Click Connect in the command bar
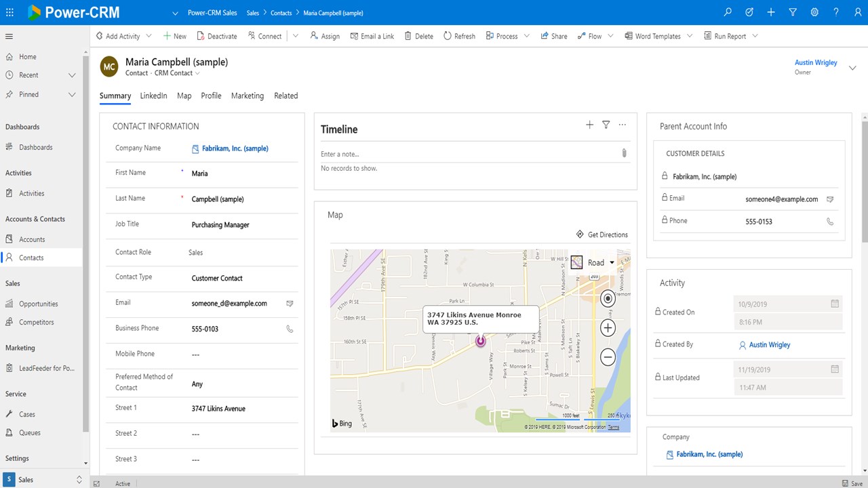 click(x=264, y=36)
